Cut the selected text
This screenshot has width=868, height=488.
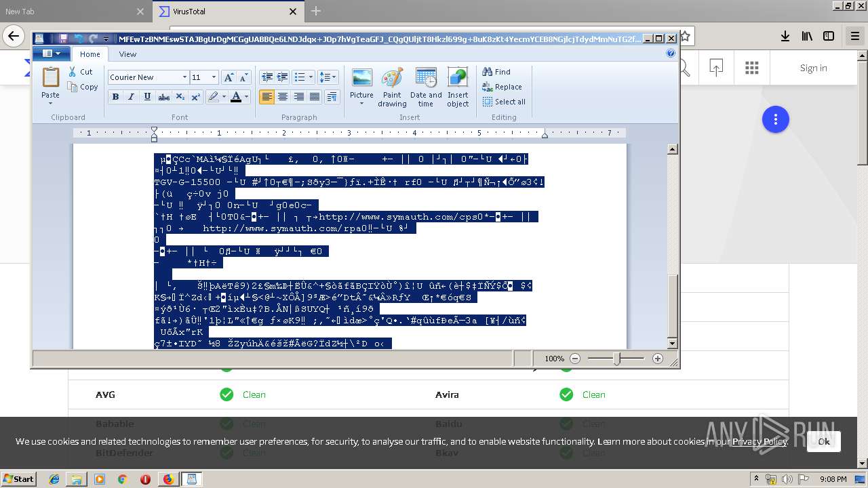[x=80, y=71]
